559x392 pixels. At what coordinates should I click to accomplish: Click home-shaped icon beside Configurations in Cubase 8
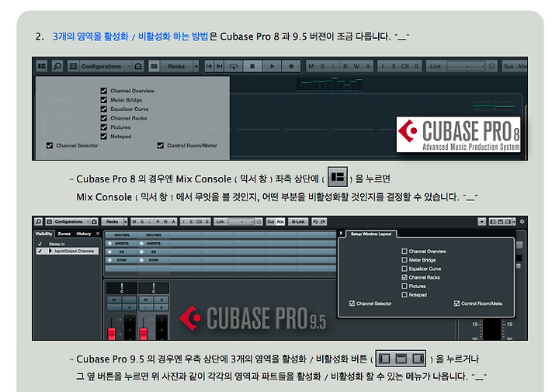point(138,66)
